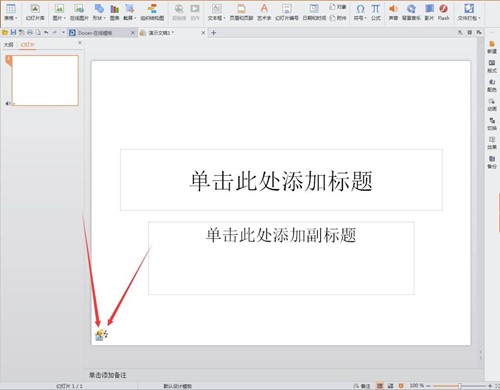
Task: Close the slide thumbnail pane
Action: click(x=80, y=43)
